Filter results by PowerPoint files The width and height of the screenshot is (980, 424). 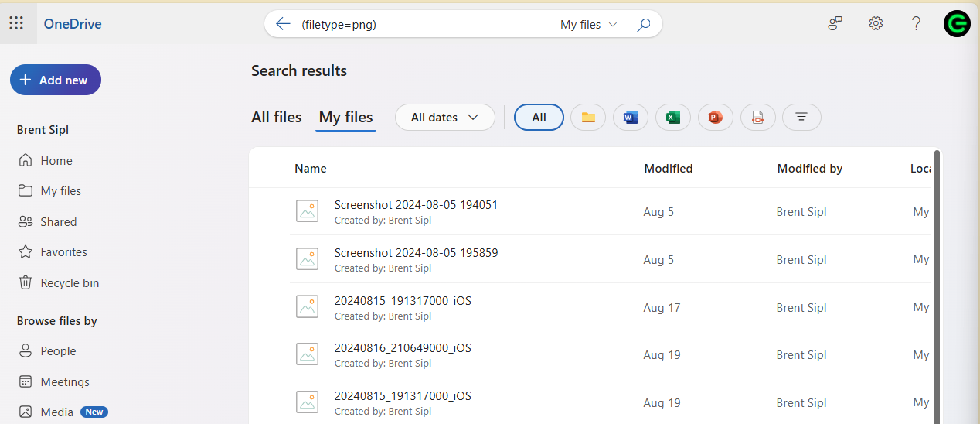tap(716, 118)
